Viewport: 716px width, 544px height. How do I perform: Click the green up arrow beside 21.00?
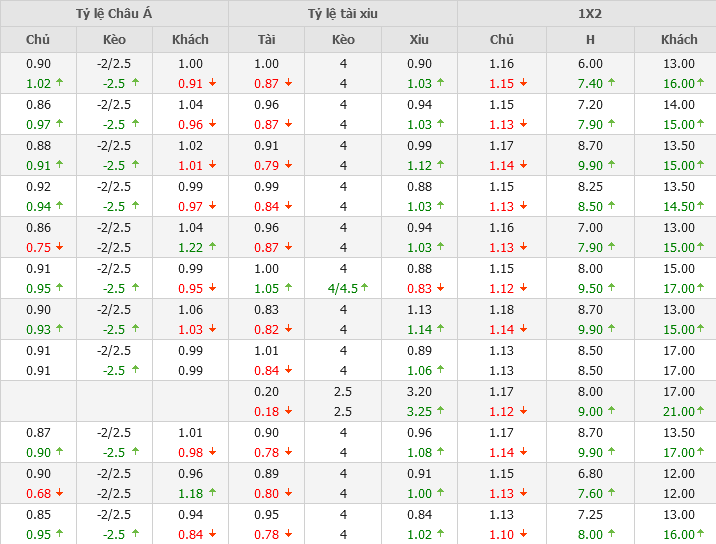(x=700, y=411)
